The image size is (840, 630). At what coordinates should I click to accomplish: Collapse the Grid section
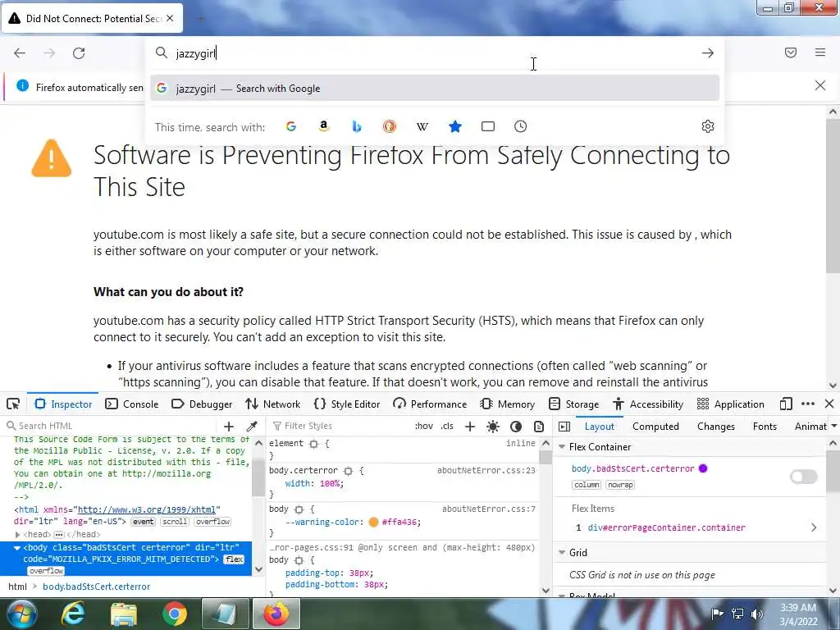pos(562,552)
